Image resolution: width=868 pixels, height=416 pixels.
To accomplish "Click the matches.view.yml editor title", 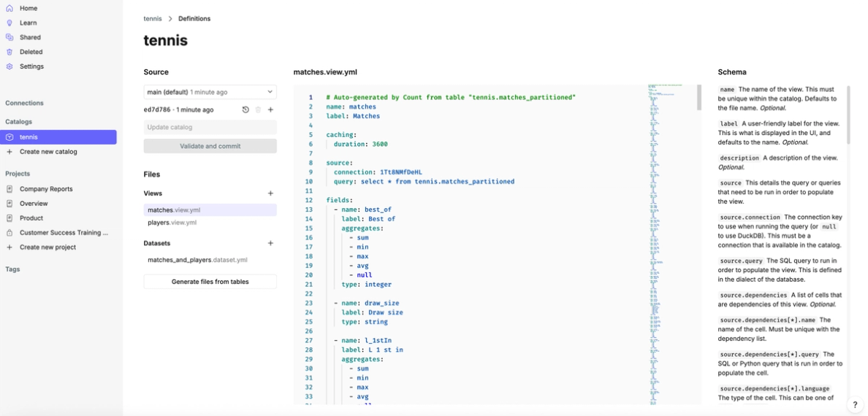I will tap(325, 72).
